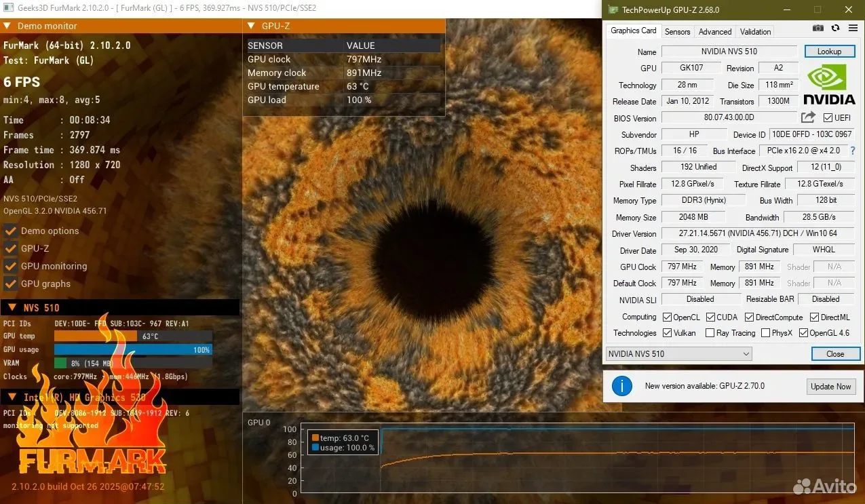The image size is (865, 504).
Task: Minimize the GPU-Z window
Action: pos(787,9)
